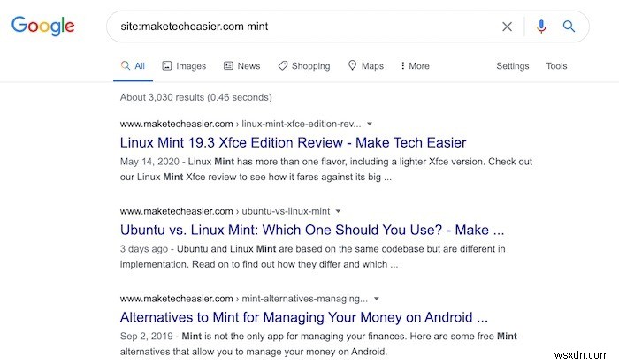Expand dropdown arrow next to linux-mint-xfce-edition URL
Image resolution: width=619 pixels, height=364 pixels.
pos(370,124)
